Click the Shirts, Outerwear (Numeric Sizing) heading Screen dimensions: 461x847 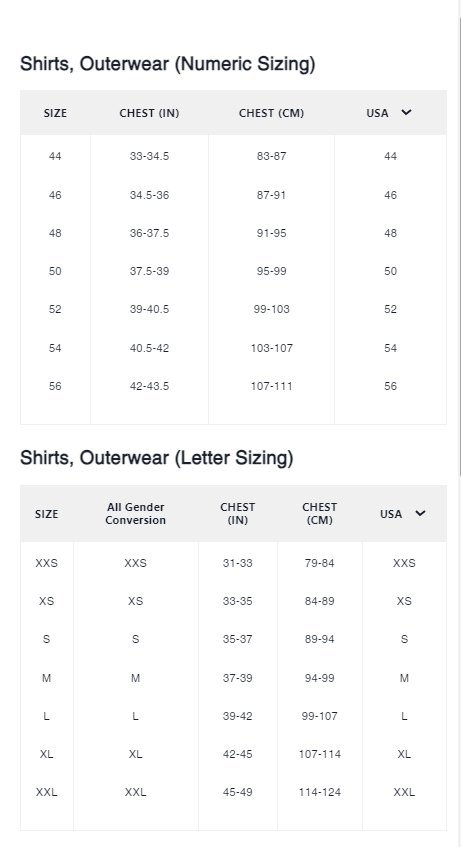168,64
